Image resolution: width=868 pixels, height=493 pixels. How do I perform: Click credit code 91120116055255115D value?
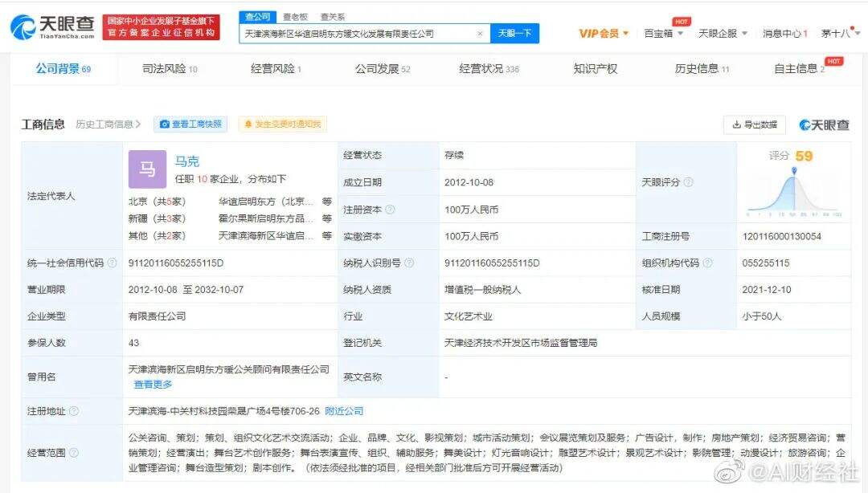click(x=176, y=263)
